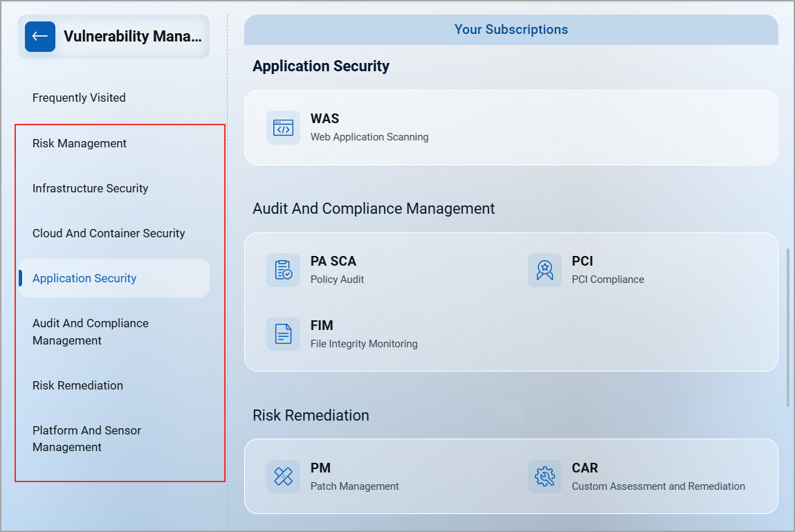
Task: Open Web Application Scanning link
Action: tap(369, 137)
